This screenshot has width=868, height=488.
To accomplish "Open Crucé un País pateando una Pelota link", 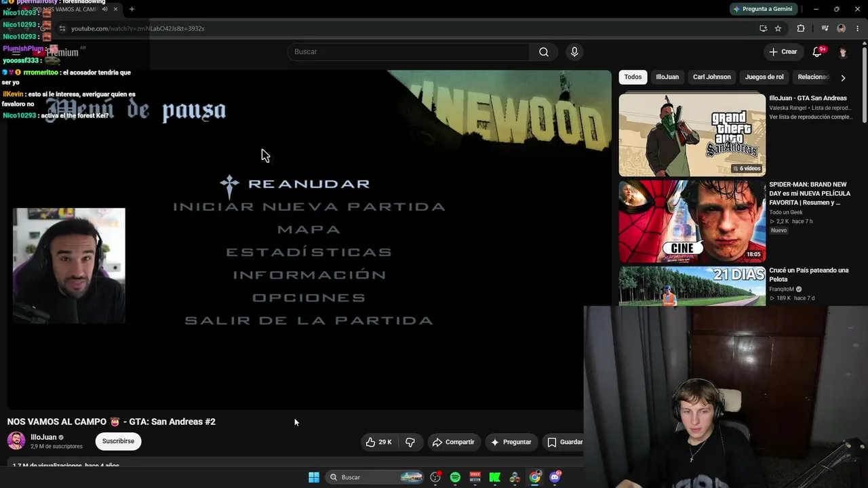I will coord(809,274).
